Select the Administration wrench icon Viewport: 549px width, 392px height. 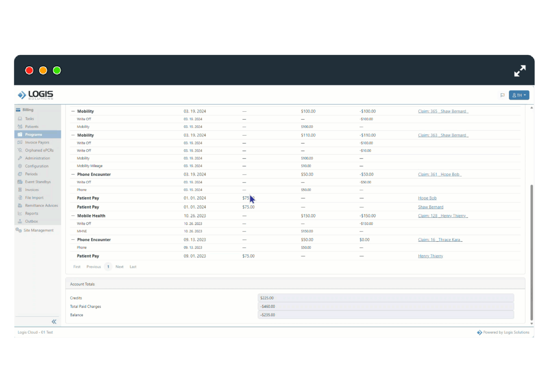click(20, 158)
